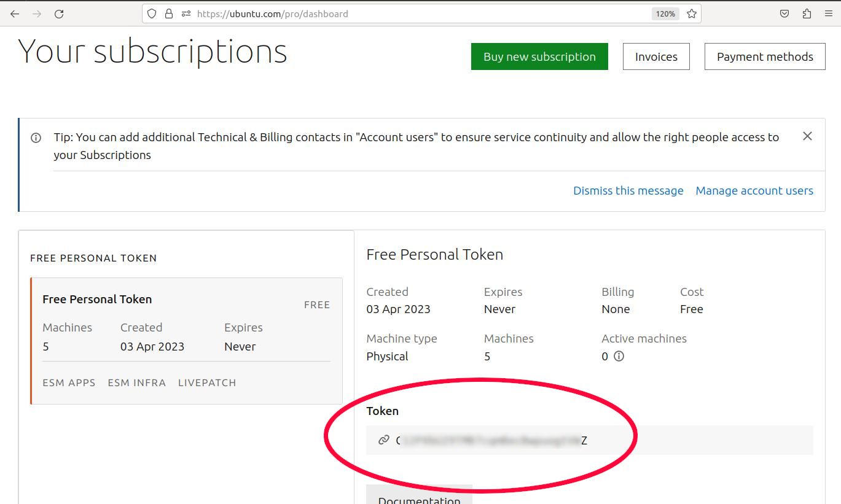The width and height of the screenshot is (841, 504).
Task: Open the Pocket save icon
Action: 784,14
